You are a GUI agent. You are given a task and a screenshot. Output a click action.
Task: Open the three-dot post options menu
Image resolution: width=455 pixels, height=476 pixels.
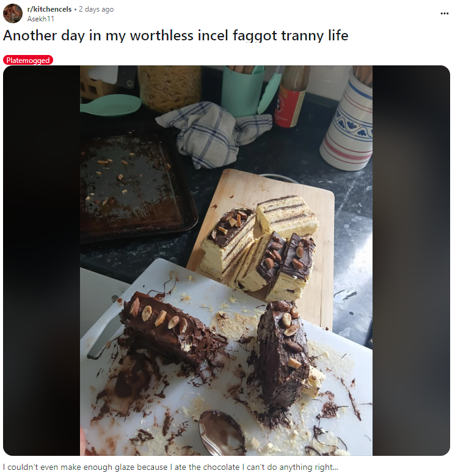(444, 13)
